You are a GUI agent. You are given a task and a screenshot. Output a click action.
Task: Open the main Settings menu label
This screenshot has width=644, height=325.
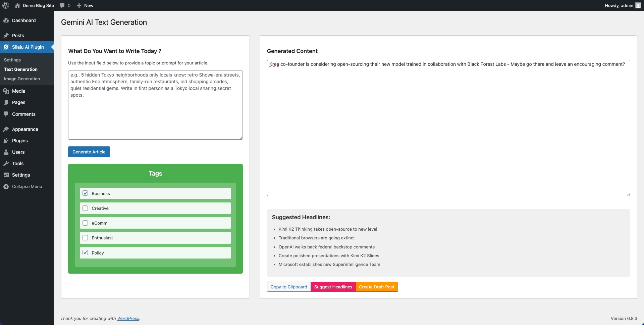[21, 175]
